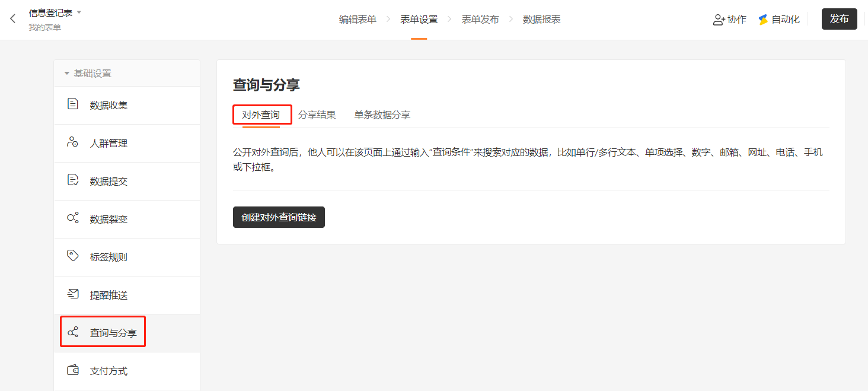
Task: Click the 数据提交 form-check icon
Action: point(73,180)
